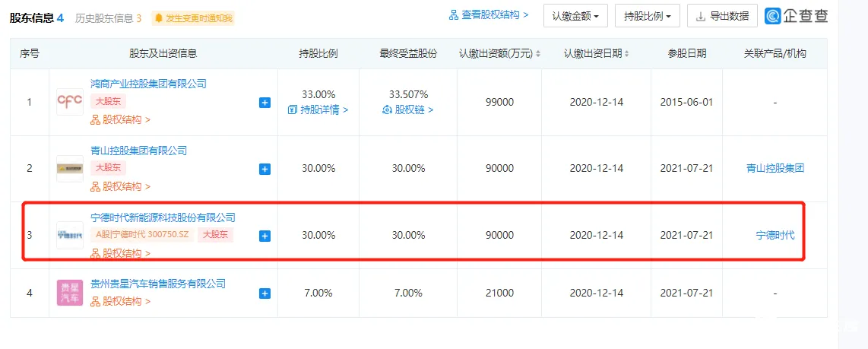
Task: Click 大股东 tag in 青山控股 row
Action: [x=109, y=168]
